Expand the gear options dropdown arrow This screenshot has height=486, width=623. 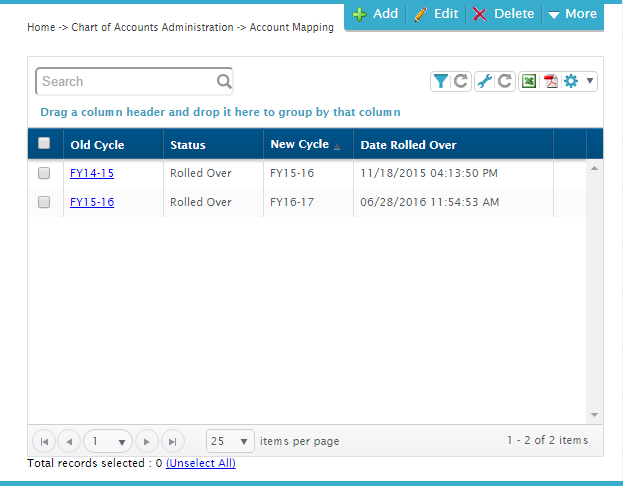click(x=590, y=81)
